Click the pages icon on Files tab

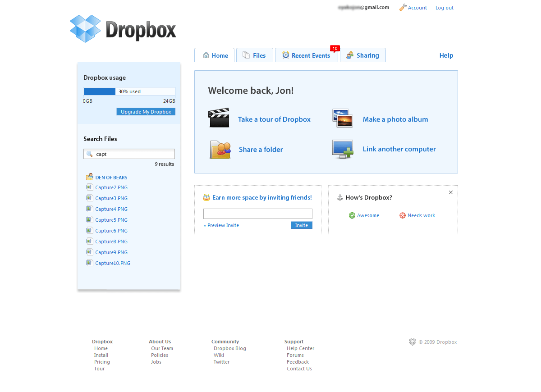[246, 55]
